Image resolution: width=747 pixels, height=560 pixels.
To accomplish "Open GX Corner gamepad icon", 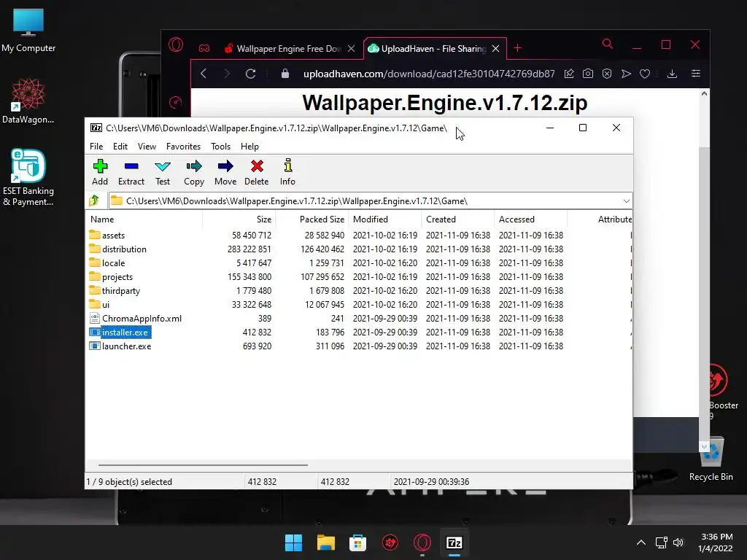I will coord(204,48).
